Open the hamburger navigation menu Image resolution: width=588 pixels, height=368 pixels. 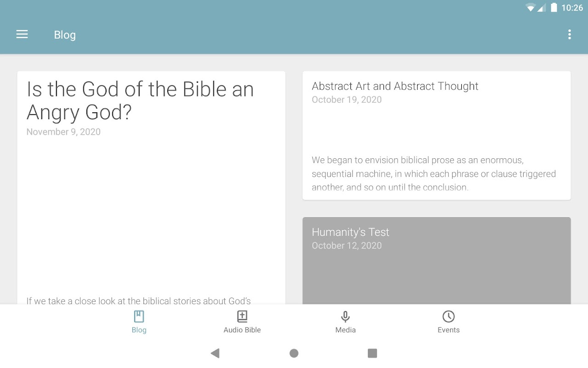[x=22, y=34]
